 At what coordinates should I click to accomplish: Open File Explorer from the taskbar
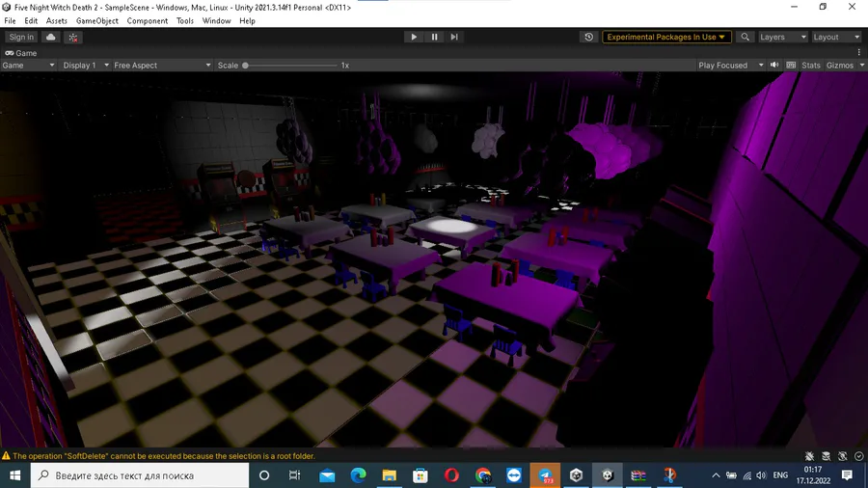390,475
